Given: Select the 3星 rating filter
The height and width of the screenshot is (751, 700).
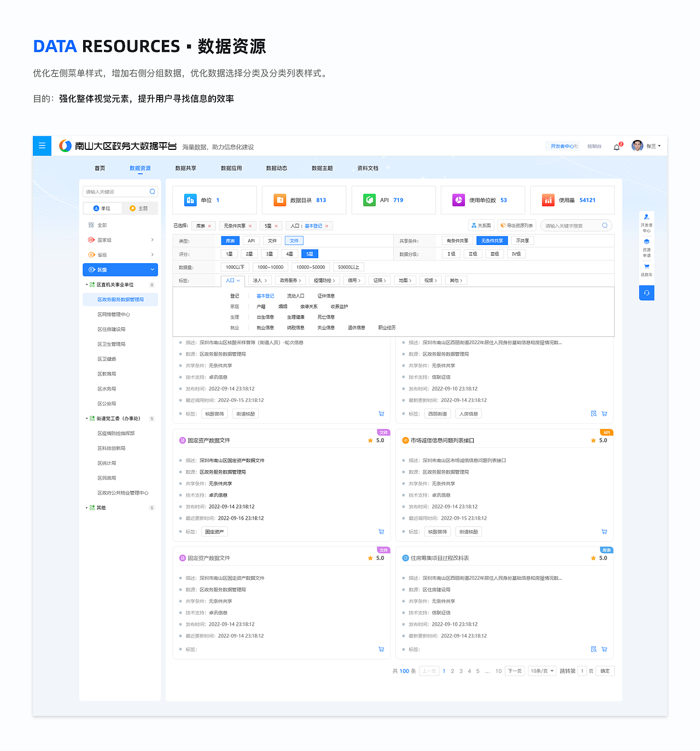Looking at the screenshot, I should click(x=270, y=254).
